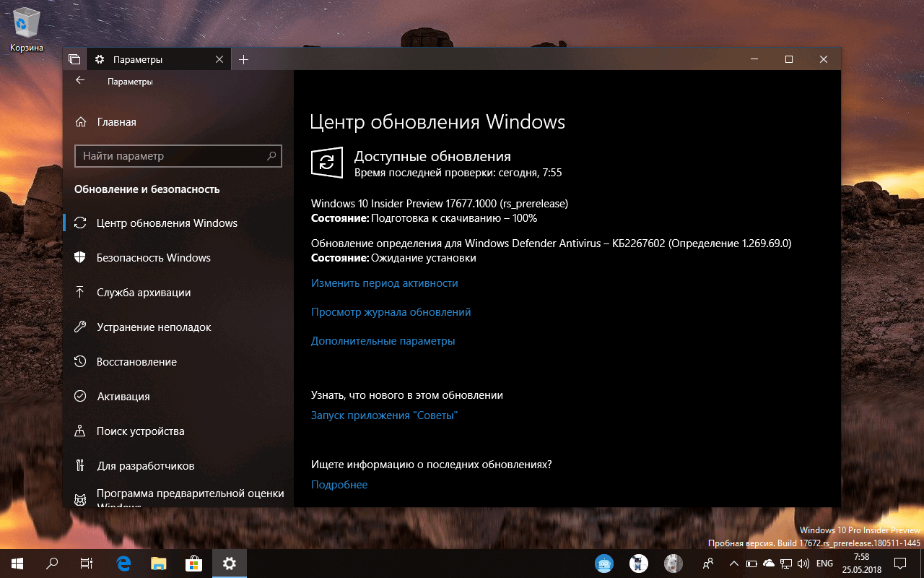Image resolution: width=924 pixels, height=578 pixels.
Task: Open the Для разработчиков section
Action: point(178,466)
